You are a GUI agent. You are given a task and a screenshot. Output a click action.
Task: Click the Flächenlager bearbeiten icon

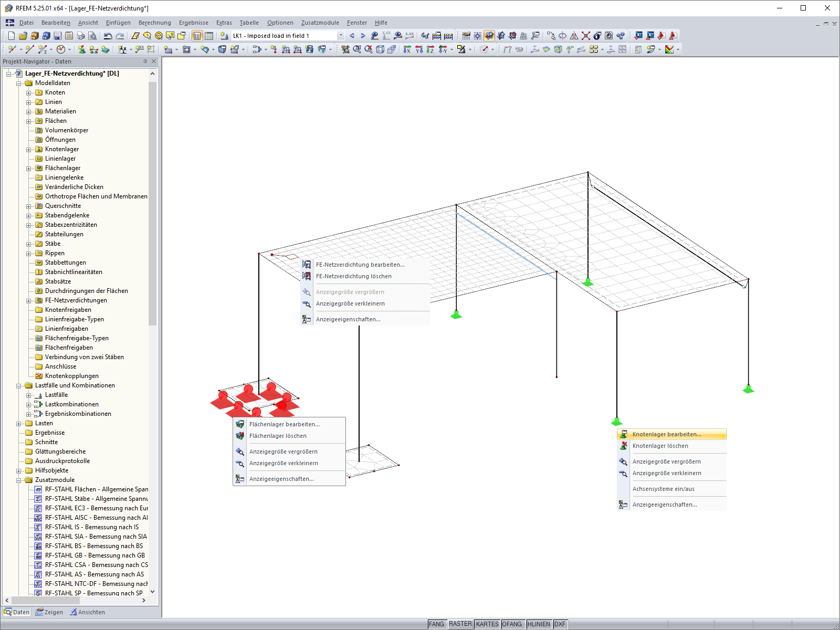click(240, 424)
